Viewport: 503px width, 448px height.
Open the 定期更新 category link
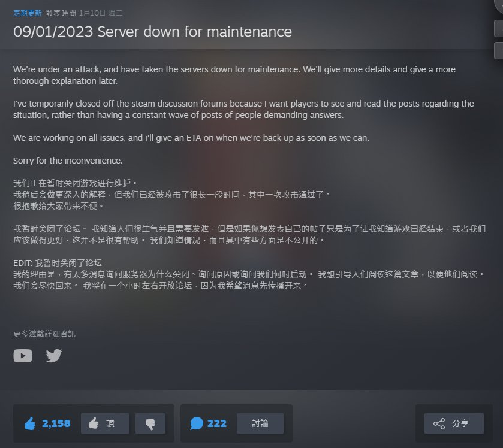pos(28,13)
